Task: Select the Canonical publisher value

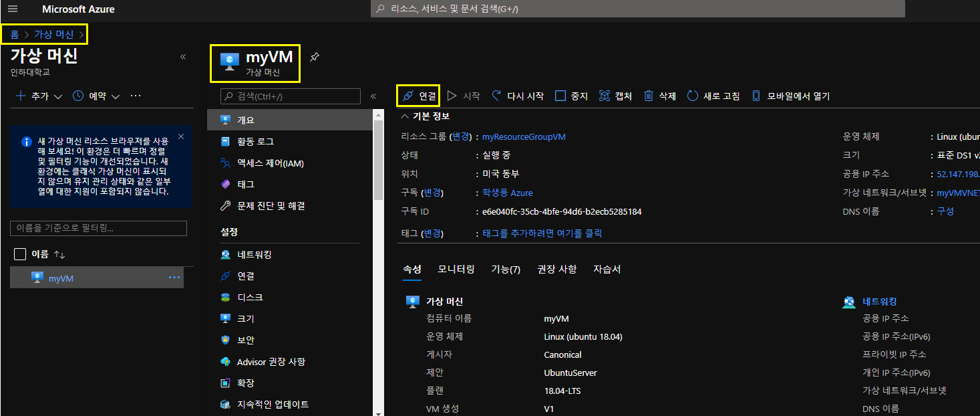Action: click(x=562, y=354)
